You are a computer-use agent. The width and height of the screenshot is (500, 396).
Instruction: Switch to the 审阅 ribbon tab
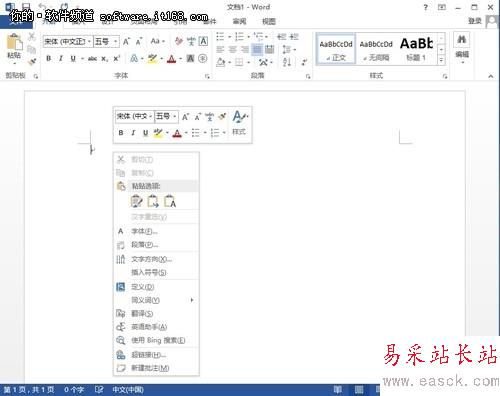239,21
